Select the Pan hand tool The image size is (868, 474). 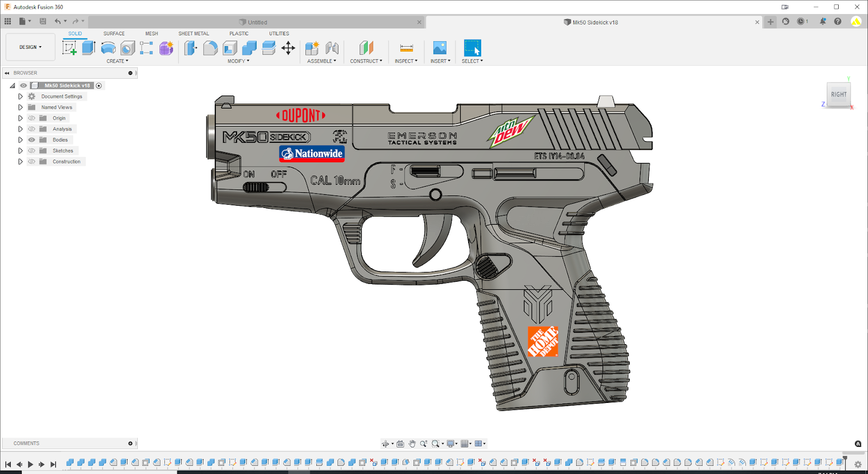click(x=412, y=444)
